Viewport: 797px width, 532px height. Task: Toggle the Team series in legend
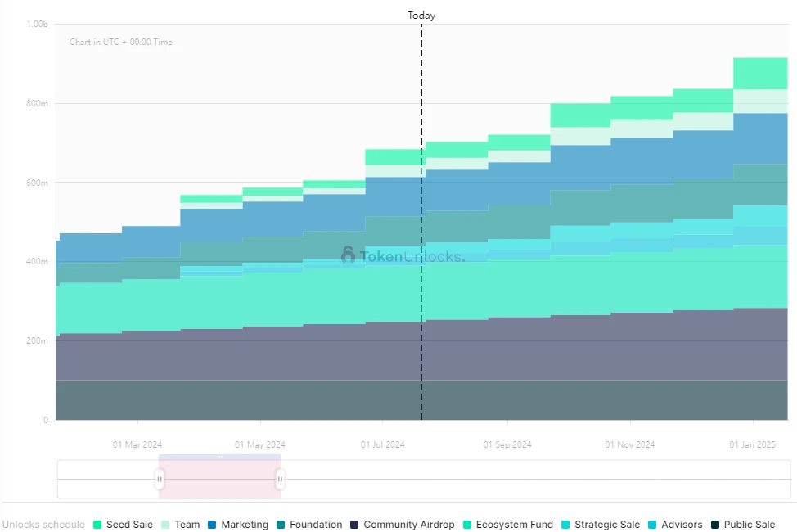(x=187, y=525)
